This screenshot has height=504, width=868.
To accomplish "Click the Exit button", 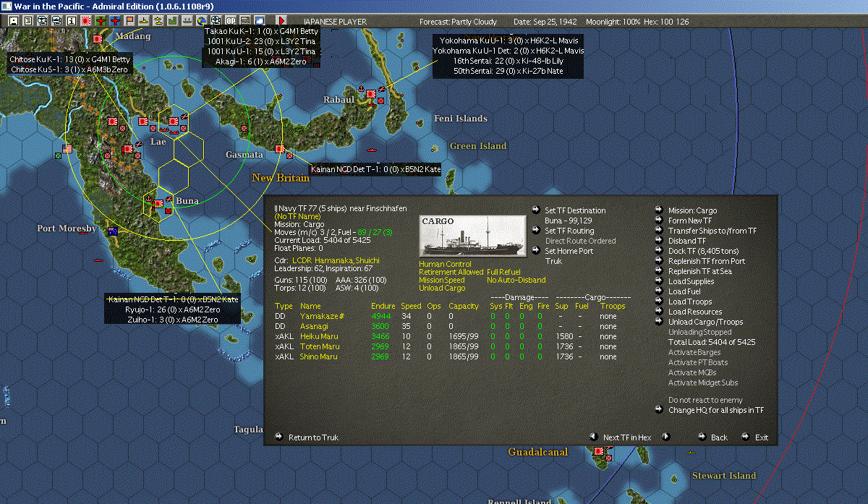I will click(762, 437).
